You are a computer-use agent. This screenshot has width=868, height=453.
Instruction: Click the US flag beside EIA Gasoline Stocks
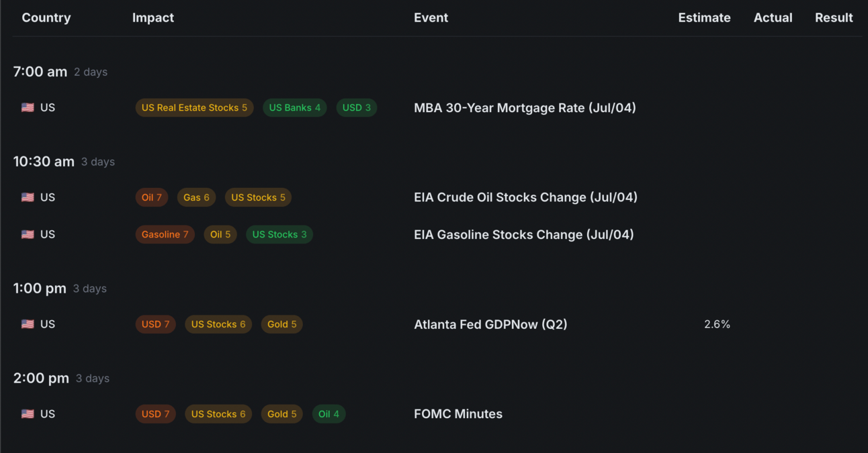[28, 234]
